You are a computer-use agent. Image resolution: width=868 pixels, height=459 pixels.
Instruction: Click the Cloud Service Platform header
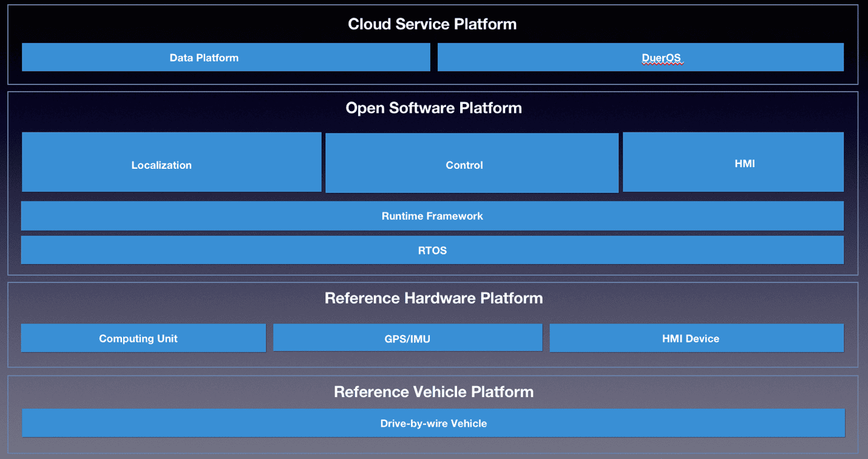tap(432, 24)
